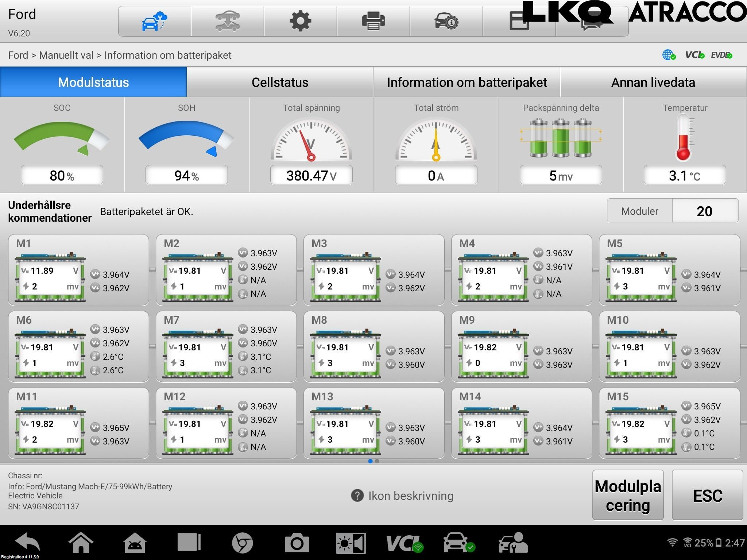Switch to the Cellstatus tab
Screen dimensions: 747x560
[x=280, y=82]
